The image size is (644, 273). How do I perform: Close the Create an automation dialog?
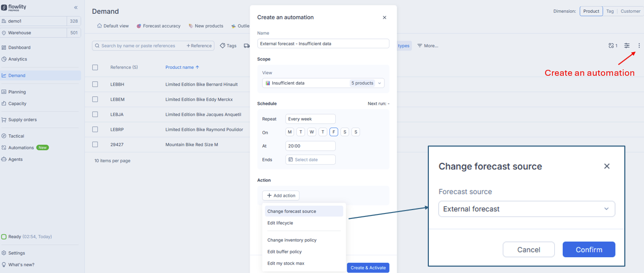coord(385,18)
